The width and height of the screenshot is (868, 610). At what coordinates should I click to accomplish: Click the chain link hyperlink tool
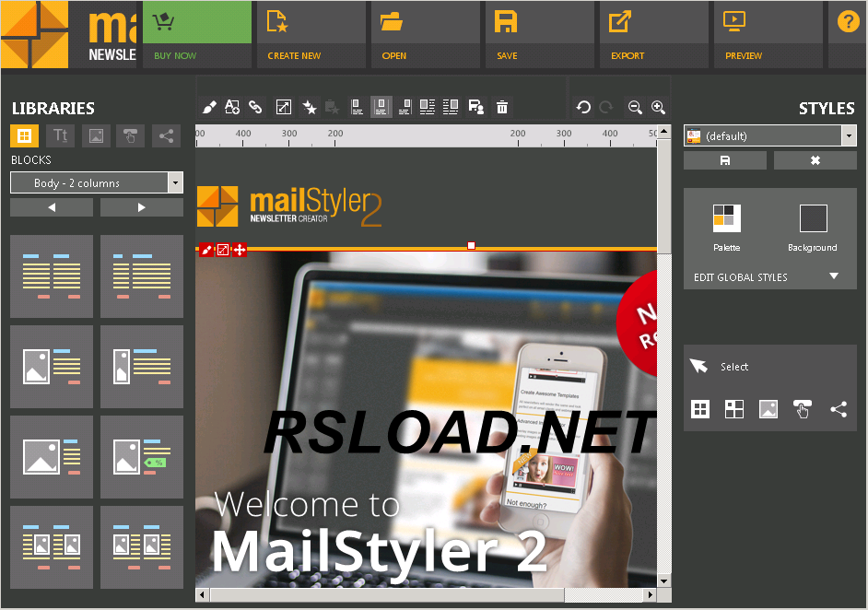tap(255, 106)
